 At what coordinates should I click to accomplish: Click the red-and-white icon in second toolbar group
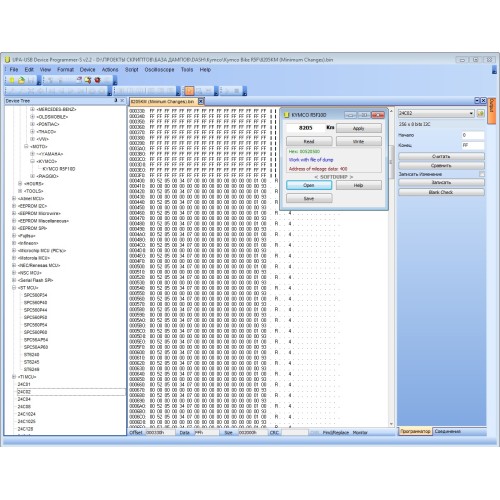click(x=79, y=80)
